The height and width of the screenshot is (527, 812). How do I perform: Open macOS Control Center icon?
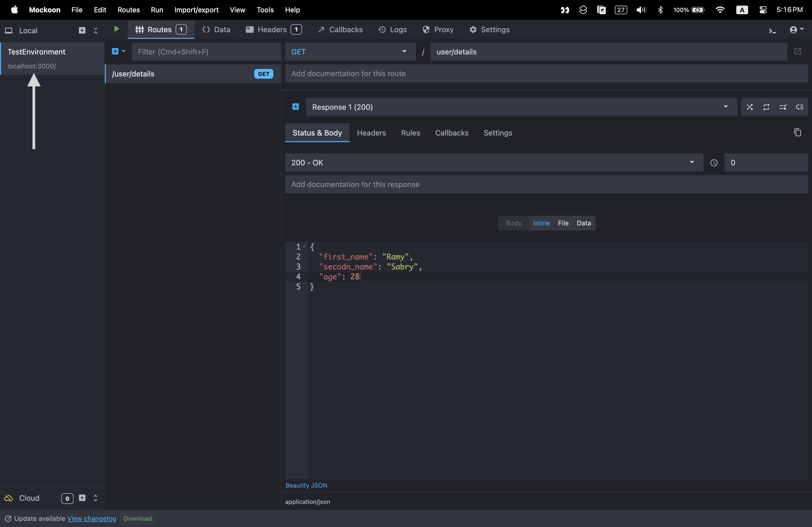(763, 10)
